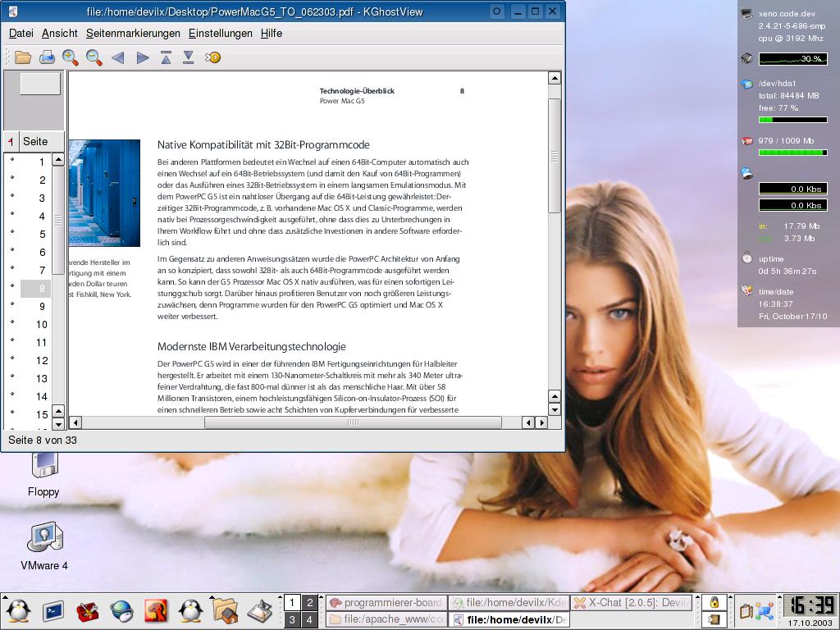Toggle the mark dot for page 15

12,412
